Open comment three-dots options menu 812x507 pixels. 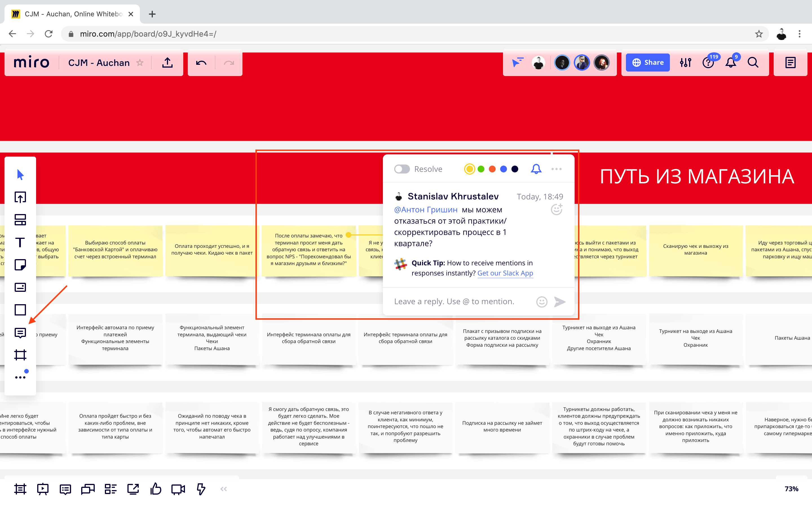(x=556, y=169)
